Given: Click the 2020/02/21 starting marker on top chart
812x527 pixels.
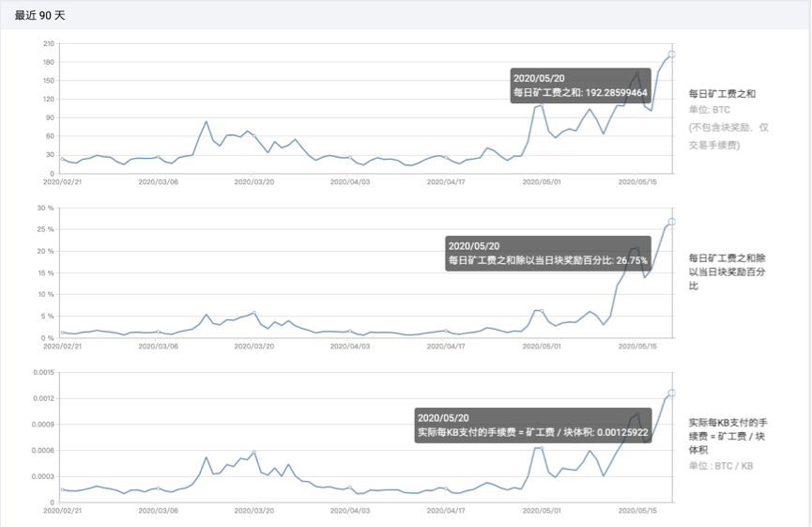Looking at the screenshot, I should (x=62, y=159).
